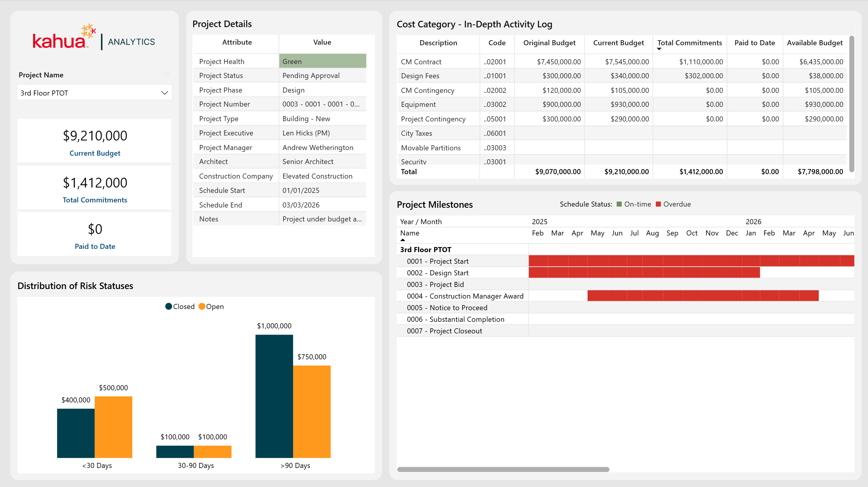Toggle Closed legend marker in risk chart

[168, 306]
